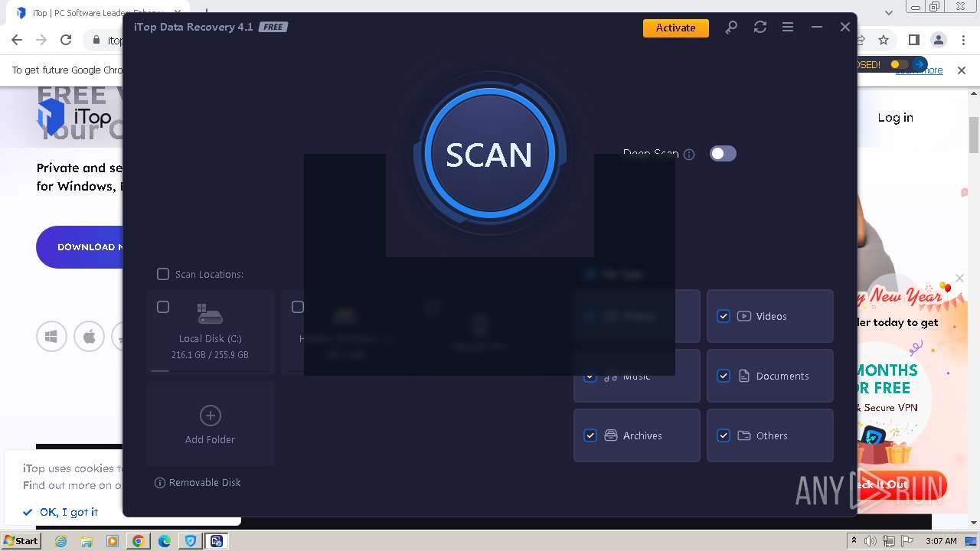Viewport: 980px width, 551px height.
Task: Switch to iTop Data Recovery taskbar icon
Action: [x=217, y=541]
